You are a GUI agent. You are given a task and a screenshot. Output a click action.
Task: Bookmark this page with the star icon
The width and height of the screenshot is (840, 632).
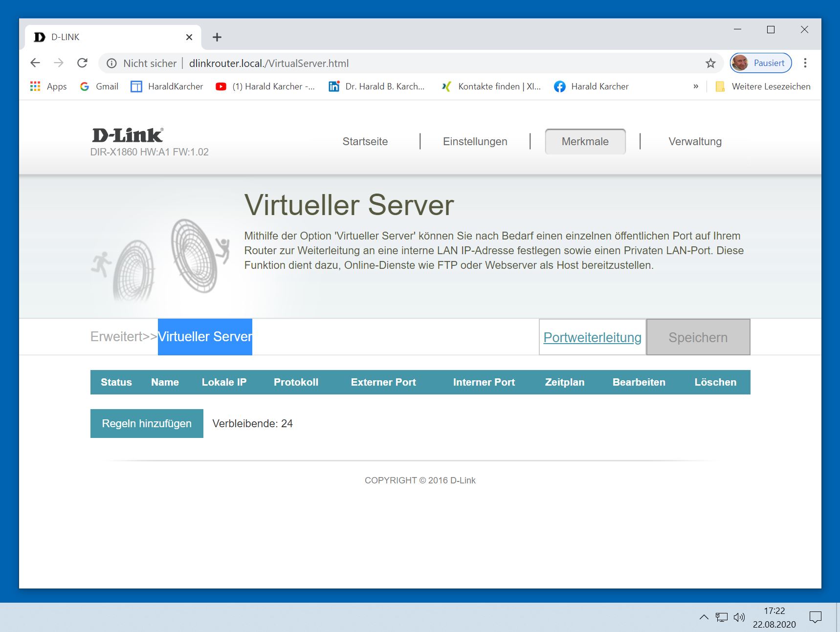pos(710,63)
